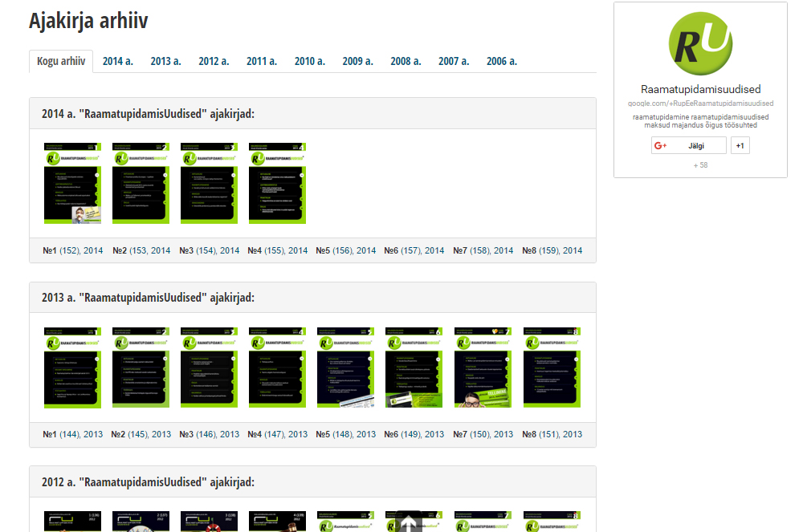Open 2014 issue №3 cover thumbnail
This screenshot has height=532, width=803.
pyautogui.click(x=209, y=183)
